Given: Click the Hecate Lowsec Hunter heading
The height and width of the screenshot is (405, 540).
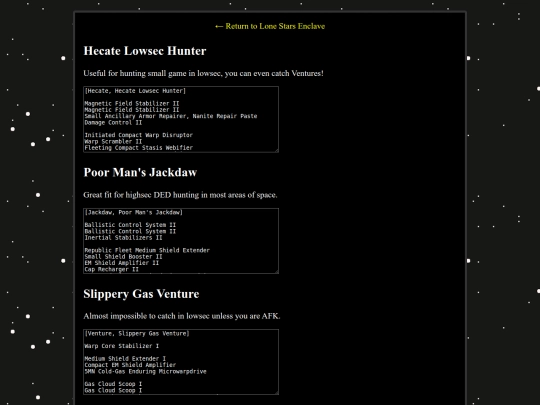Looking at the screenshot, I should tap(145, 51).
